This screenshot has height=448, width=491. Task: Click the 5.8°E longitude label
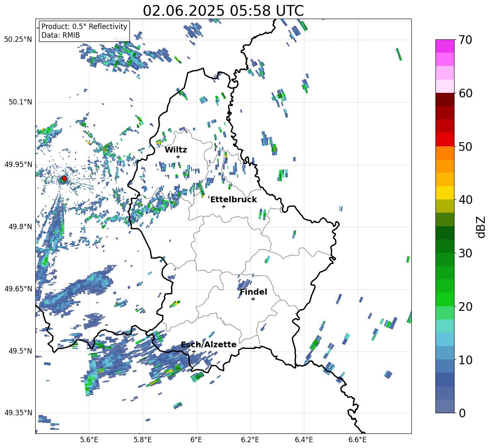(x=143, y=440)
